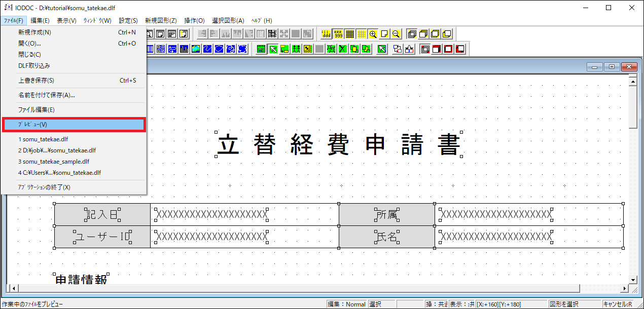This screenshot has height=309, width=644.
Task: Select the 立替経費申請書 title text object
Action: coord(339,144)
